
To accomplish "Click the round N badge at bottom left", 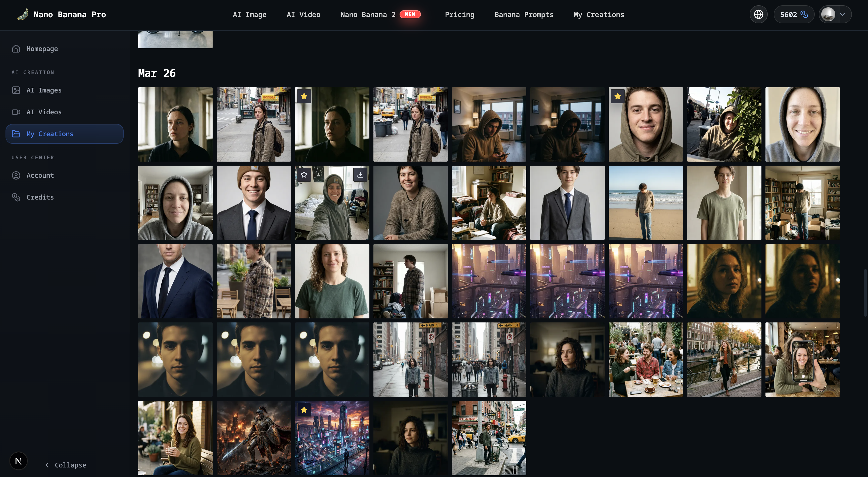I will 19,461.
